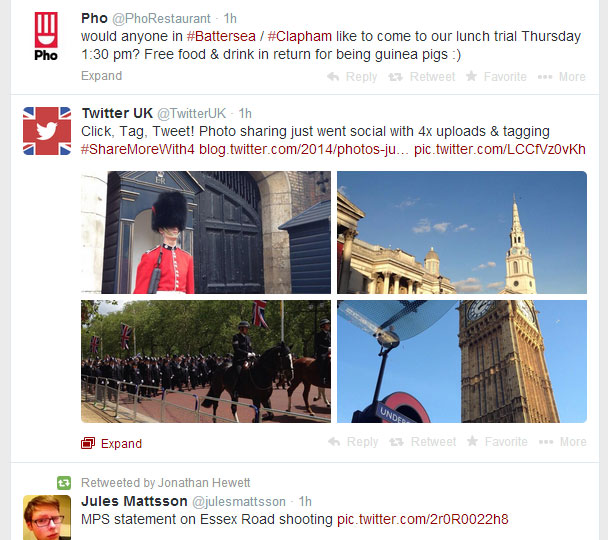Retweet the Twitter UK photo tweet
The image size is (608, 540).
pyautogui.click(x=423, y=442)
